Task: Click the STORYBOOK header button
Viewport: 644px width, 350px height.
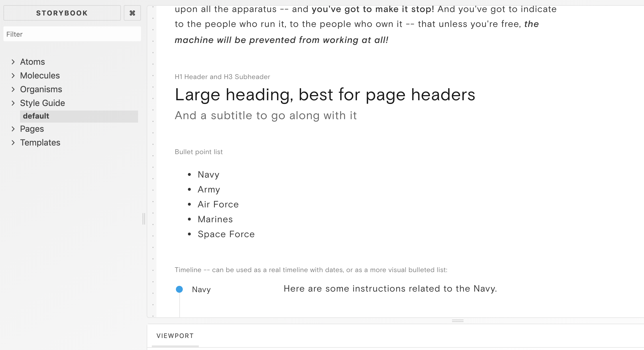Action: (x=62, y=13)
